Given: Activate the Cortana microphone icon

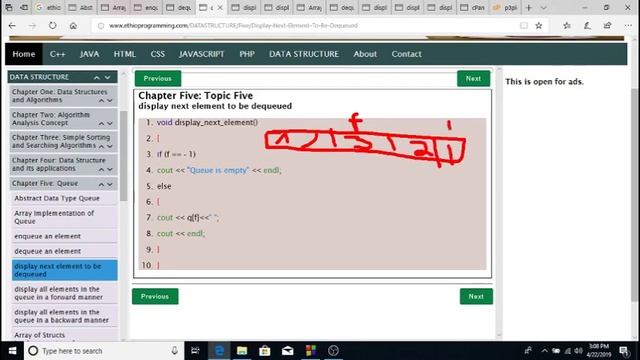Looking at the screenshot, I should [175, 351].
